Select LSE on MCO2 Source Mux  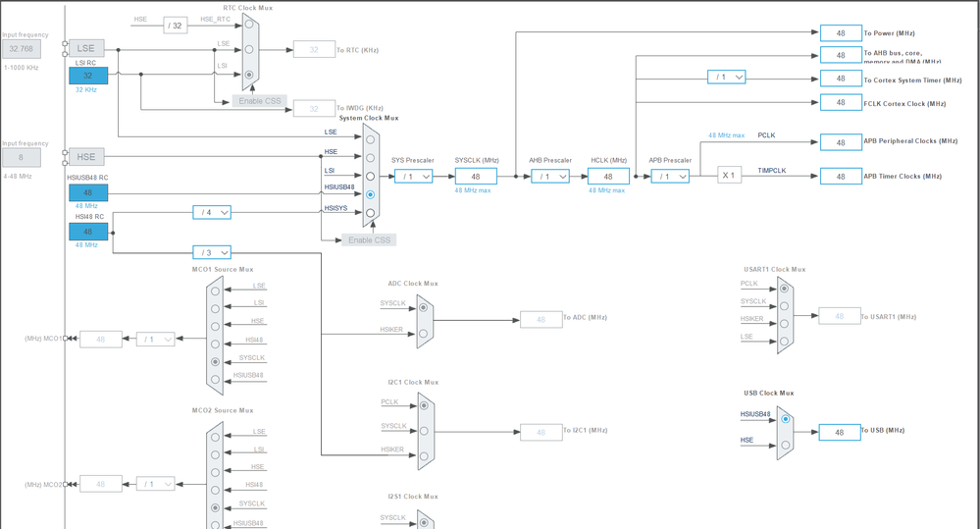tap(215, 437)
